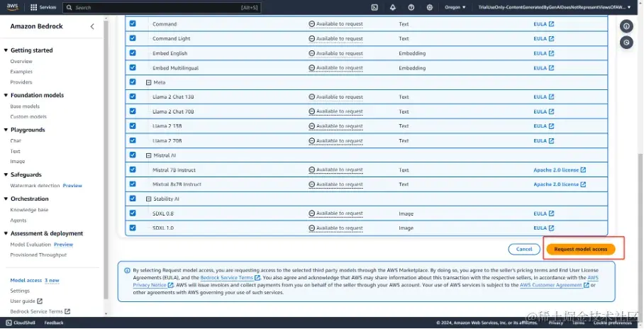Open Watermark detection in sidebar

click(35, 186)
